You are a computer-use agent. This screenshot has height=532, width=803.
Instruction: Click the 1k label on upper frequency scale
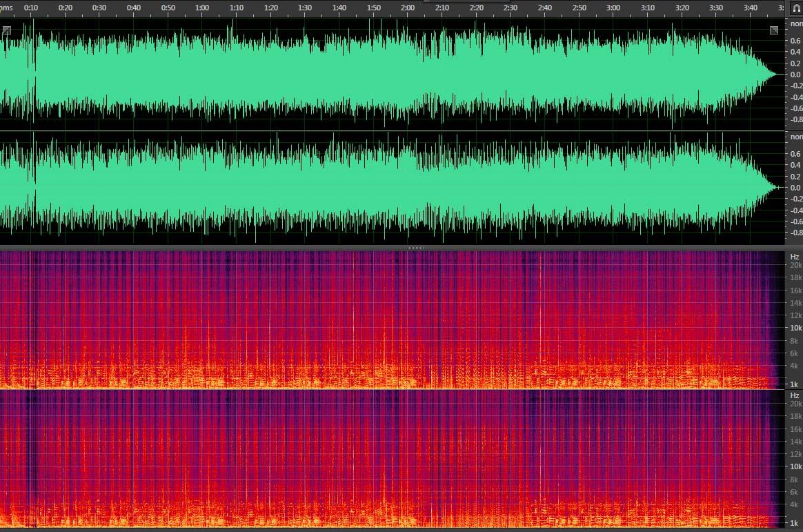[x=794, y=384]
